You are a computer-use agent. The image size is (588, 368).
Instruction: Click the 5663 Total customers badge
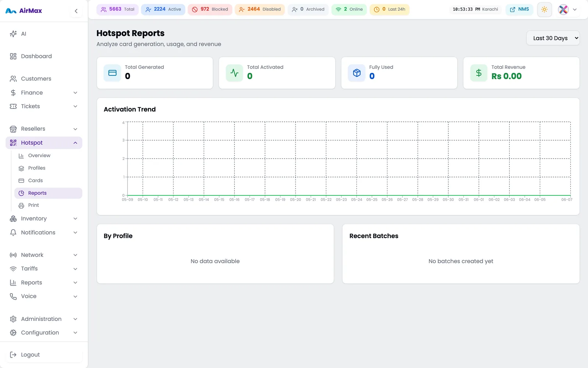click(x=118, y=9)
